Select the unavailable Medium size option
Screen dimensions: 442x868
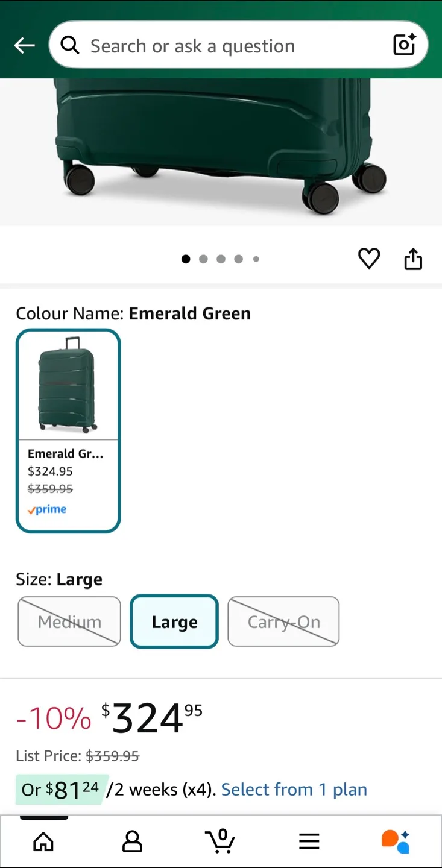(69, 621)
